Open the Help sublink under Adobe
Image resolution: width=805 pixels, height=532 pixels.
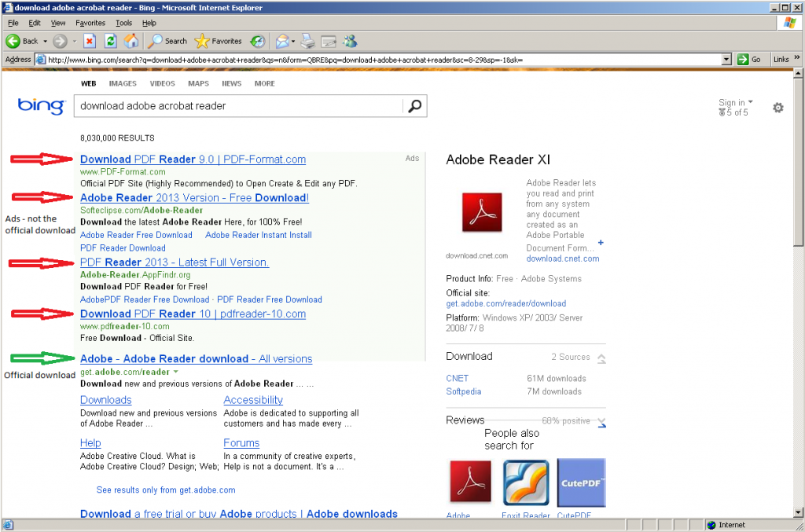[90, 442]
